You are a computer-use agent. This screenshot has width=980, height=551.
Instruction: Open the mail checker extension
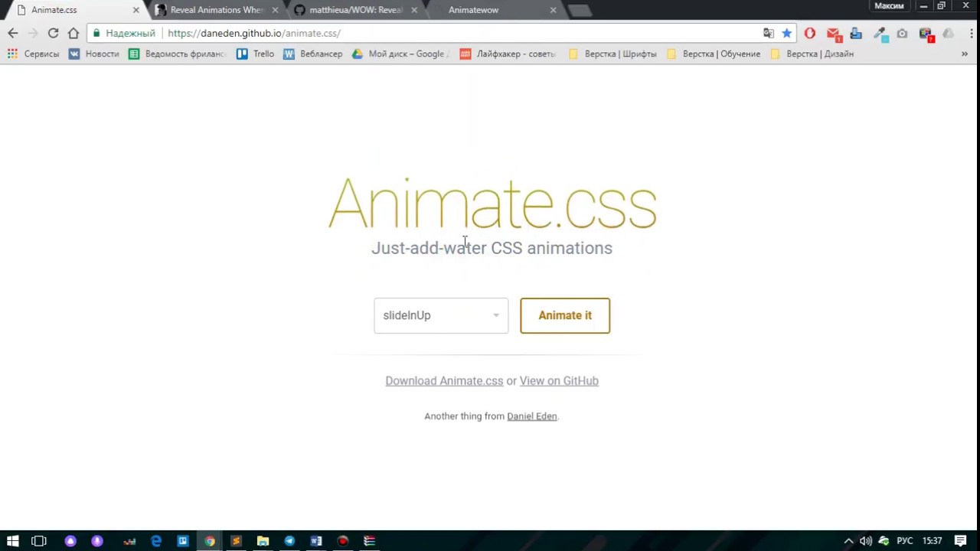[834, 34]
